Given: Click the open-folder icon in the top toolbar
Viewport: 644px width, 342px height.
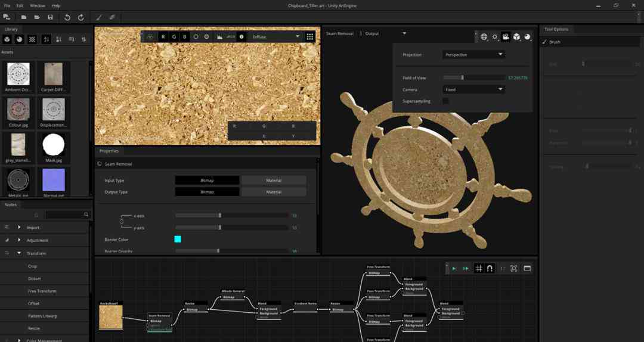Looking at the screenshot, I should 37,17.
